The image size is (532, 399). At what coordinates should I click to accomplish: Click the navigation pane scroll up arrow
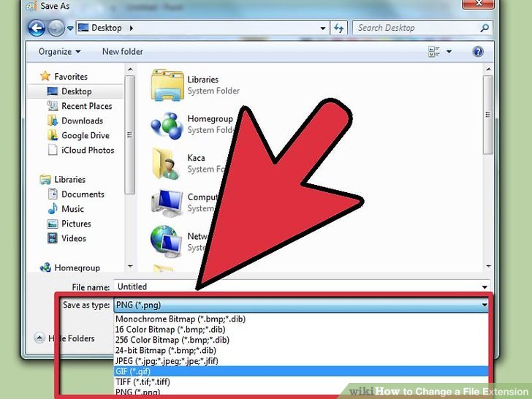(130, 69)
